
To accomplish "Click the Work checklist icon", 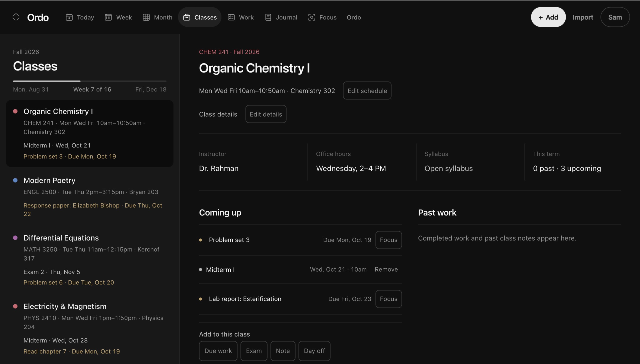I will 231,17.
